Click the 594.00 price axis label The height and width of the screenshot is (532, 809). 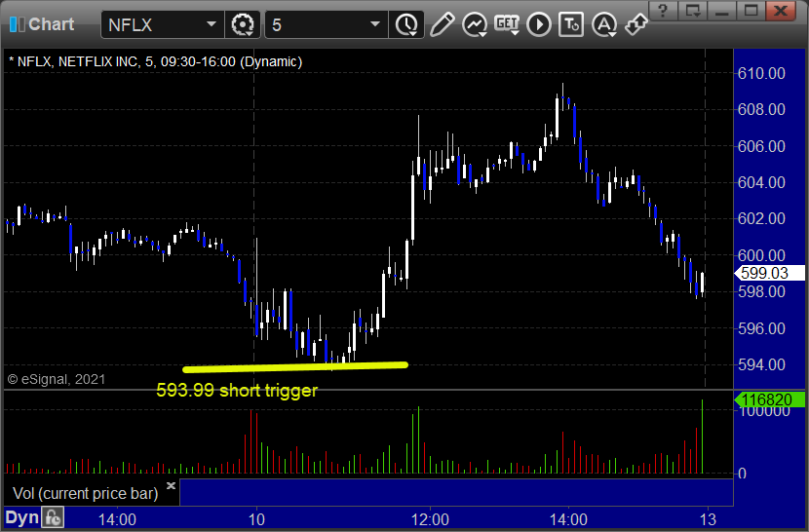tap(761, 364)
